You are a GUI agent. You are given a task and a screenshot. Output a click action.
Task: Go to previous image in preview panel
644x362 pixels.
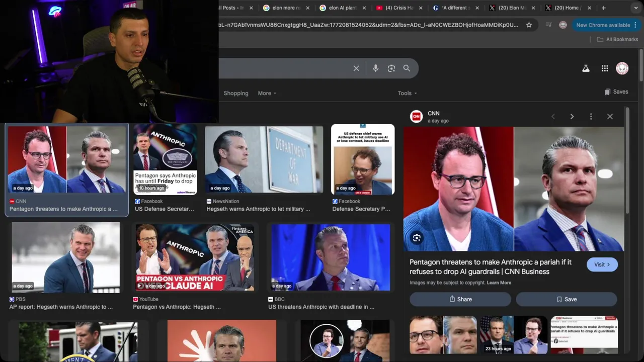(x=553, y=117)
